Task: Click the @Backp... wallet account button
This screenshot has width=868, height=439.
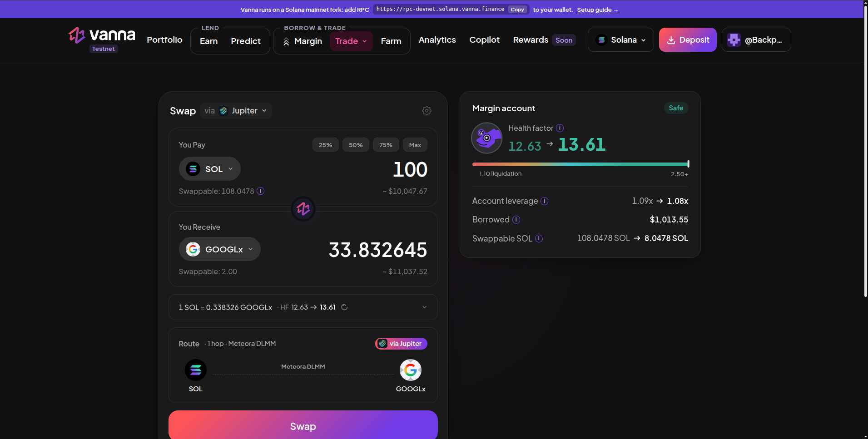Action: [x=756, y=40]
